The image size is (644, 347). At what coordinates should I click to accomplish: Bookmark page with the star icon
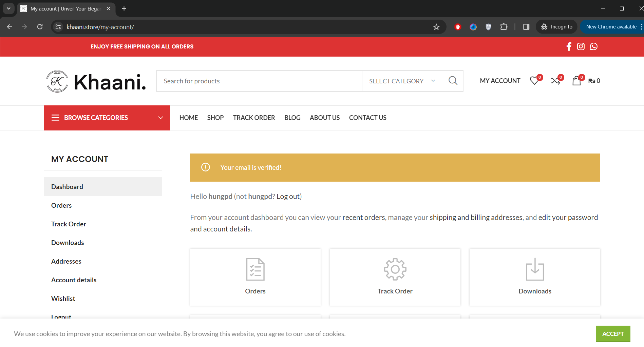(x=436, y=27)
